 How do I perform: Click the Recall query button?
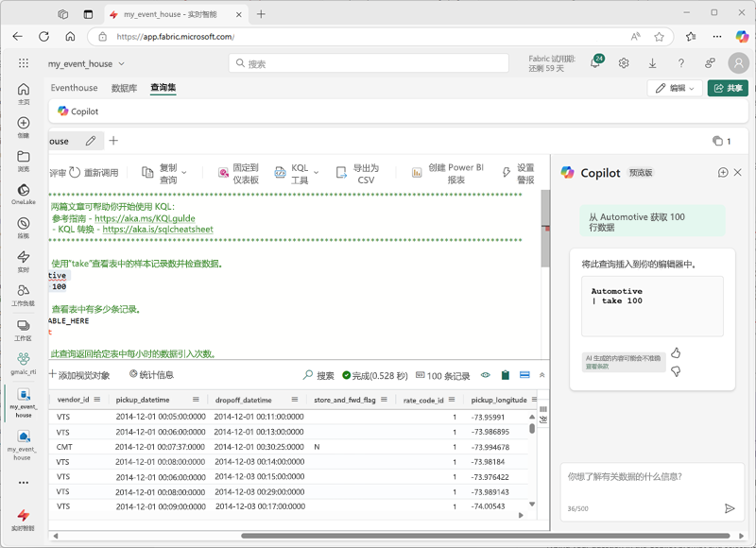pos(94,173)
